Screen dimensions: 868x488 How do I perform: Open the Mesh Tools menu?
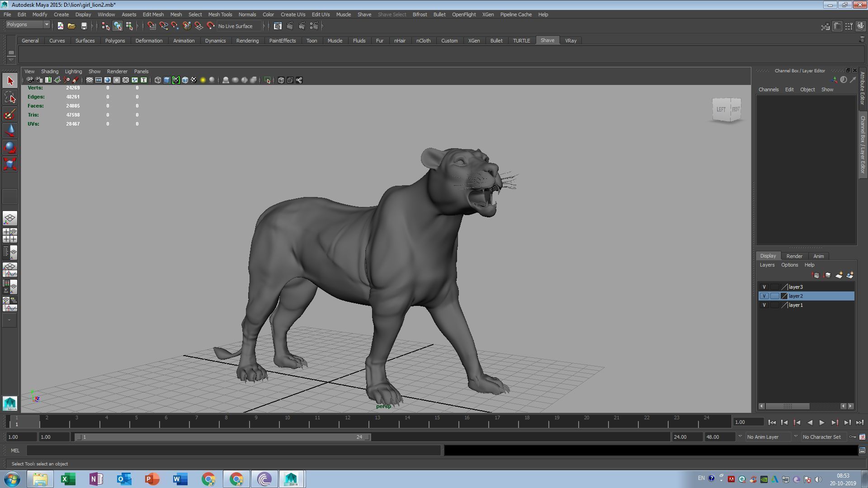pos(220,14)
